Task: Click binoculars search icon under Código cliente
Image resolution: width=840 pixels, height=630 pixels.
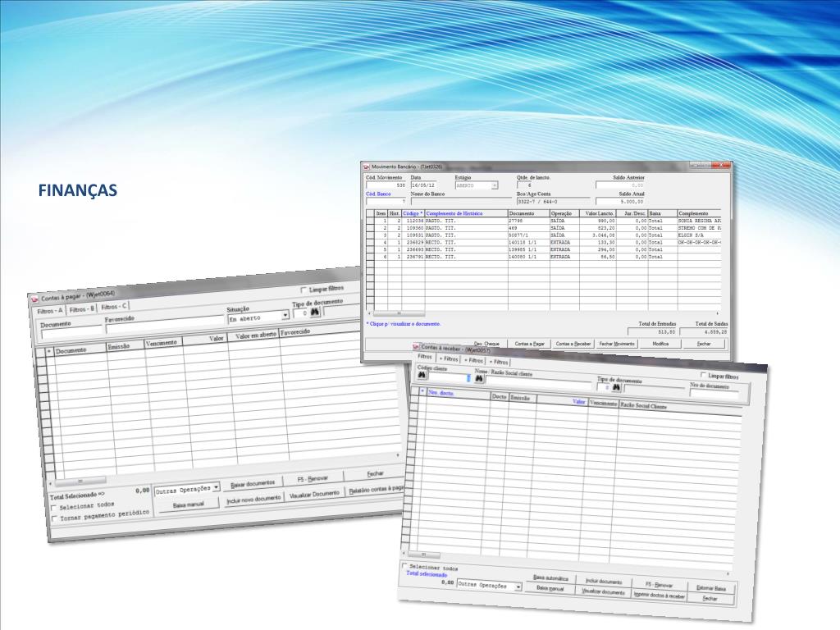Action: pos(422,376)
